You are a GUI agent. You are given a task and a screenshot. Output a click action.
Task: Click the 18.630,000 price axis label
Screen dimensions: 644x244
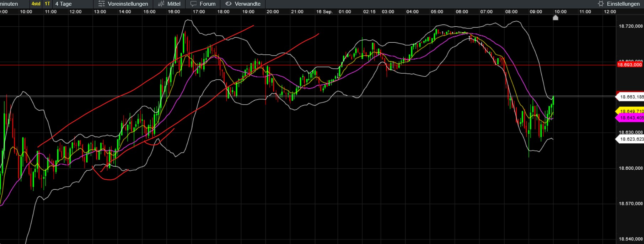click(631, 132)
